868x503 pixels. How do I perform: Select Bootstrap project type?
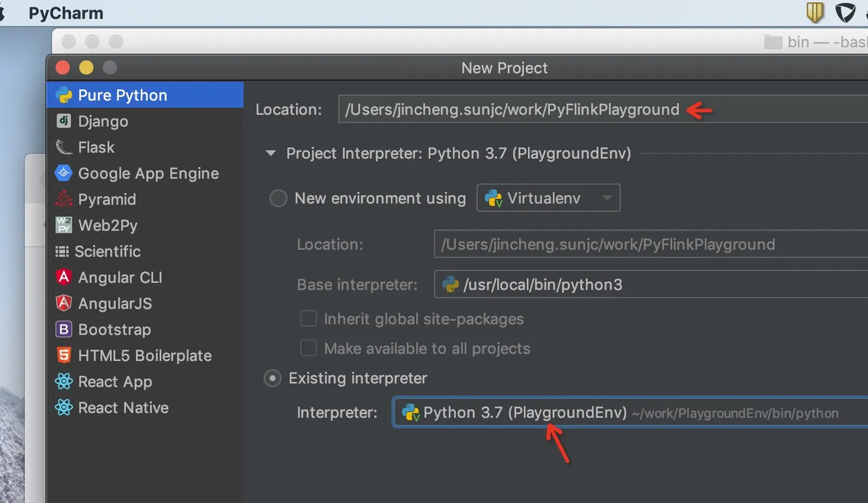[x=145, y=329]
